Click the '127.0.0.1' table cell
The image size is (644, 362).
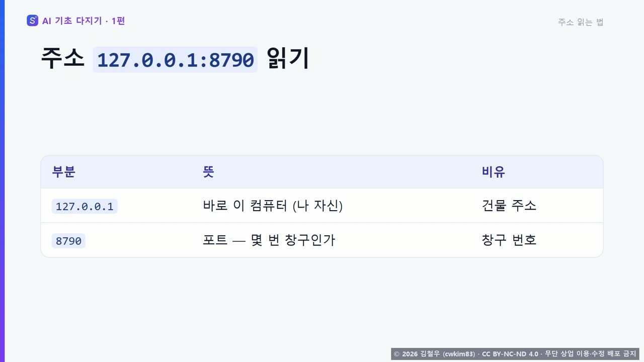point(85,206)
